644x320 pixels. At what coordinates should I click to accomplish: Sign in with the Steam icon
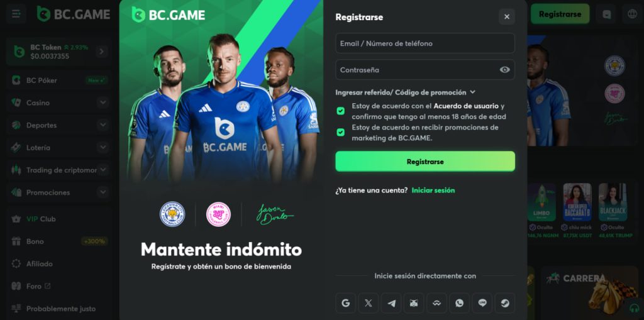pyautogui.click(x=505, y=303)
